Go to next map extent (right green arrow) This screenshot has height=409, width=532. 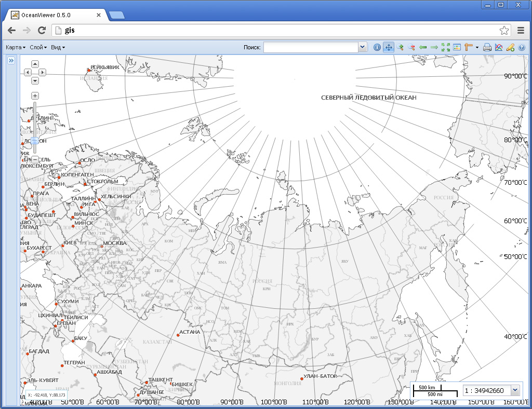(x=434, y=47)
